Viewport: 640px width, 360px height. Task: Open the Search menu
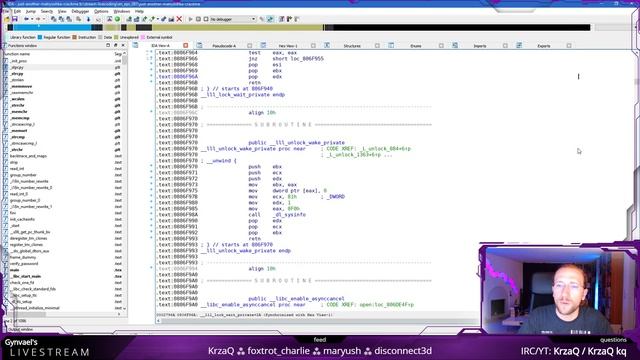(x=47, y=11)
